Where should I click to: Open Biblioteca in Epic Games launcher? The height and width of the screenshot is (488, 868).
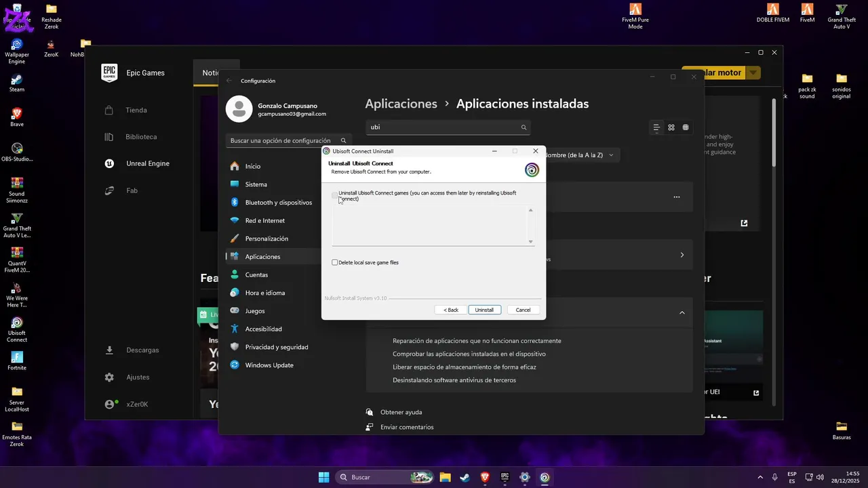click(140, 137)
